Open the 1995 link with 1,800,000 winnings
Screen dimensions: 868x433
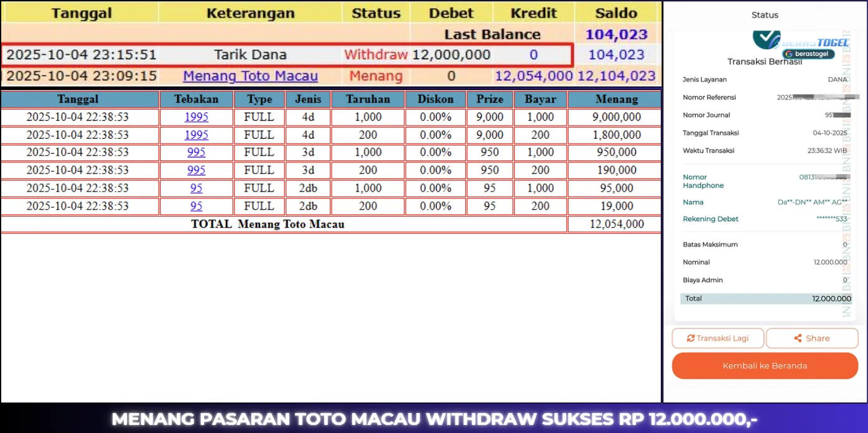pos(197,135)
